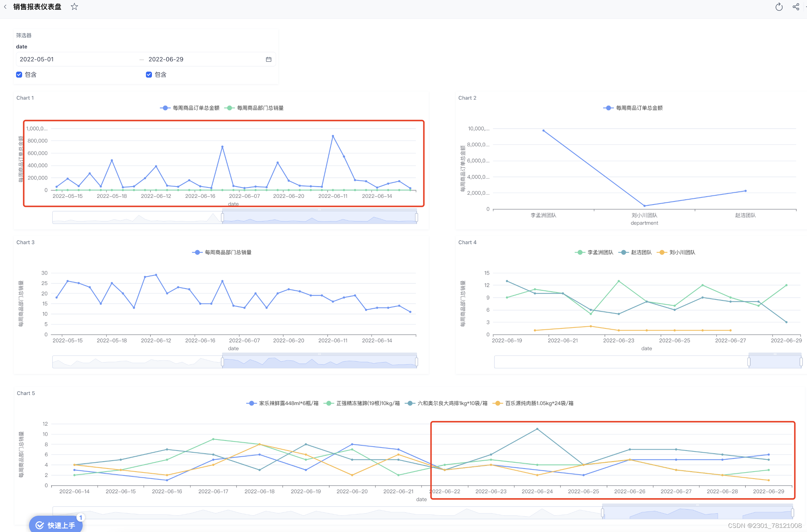Image resolution: width=807 pixels, height=532 pixels.
Task: Toggle Chart 4 legend 赵洁团队
Action: (x=635, y=253)
